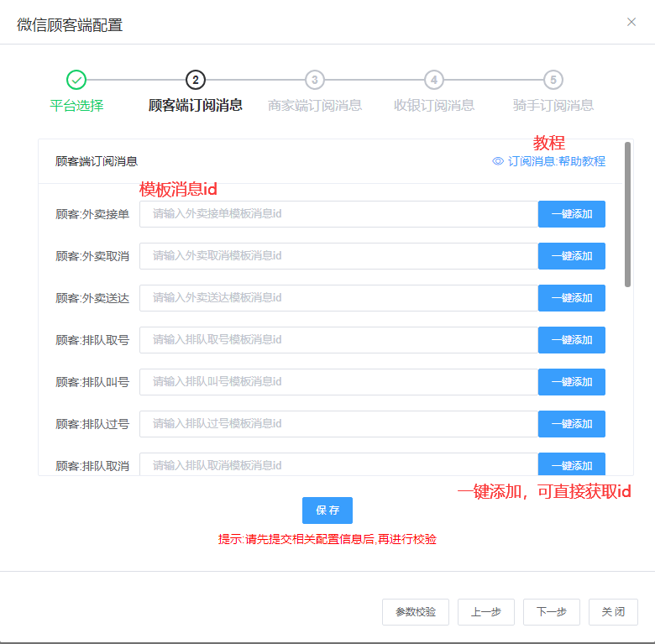Image resolution: width=655 pixels, height=644 pixels.
Task: Click the step 2 circle icon
Action: [x=196, y=80]
